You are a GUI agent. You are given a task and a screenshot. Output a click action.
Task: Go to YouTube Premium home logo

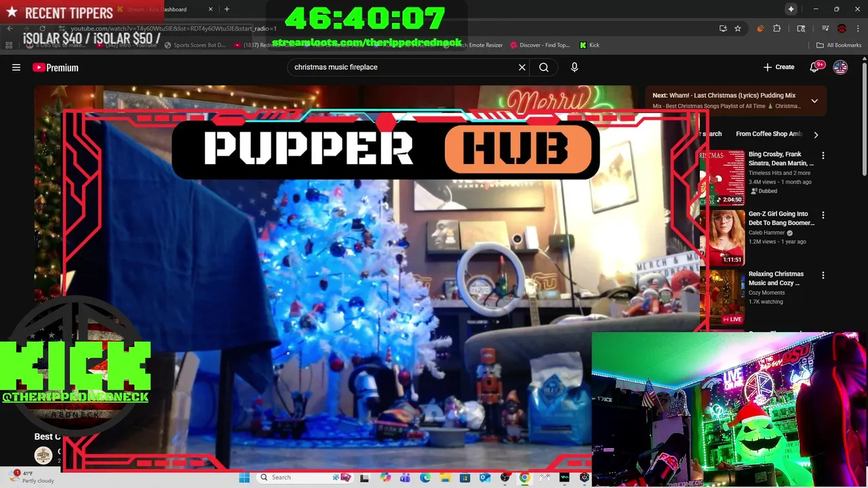click(56, 67)
